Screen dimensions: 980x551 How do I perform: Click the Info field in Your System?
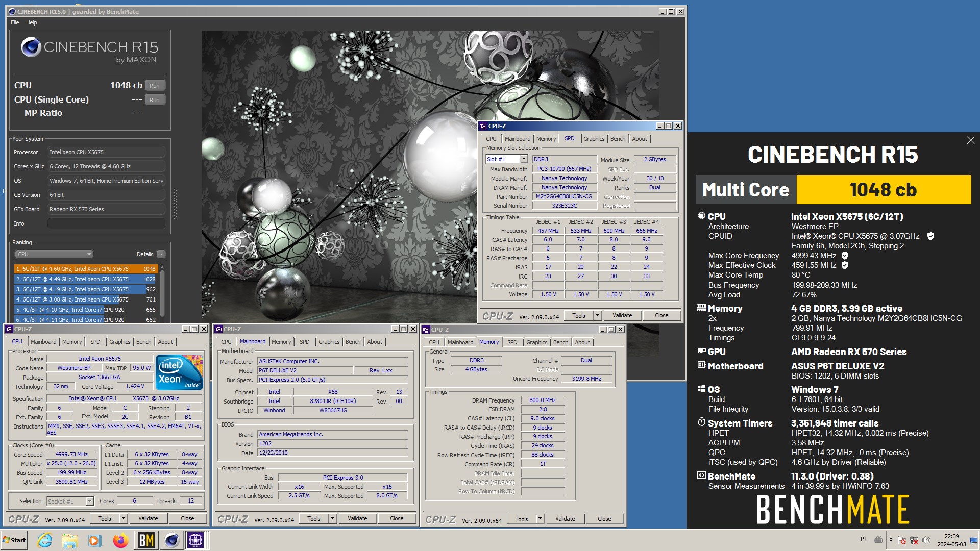pyautogui.click(x=106, y=223)
